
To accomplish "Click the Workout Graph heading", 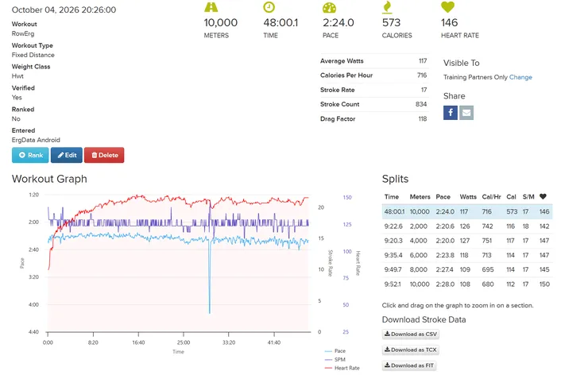I will 49,179.
